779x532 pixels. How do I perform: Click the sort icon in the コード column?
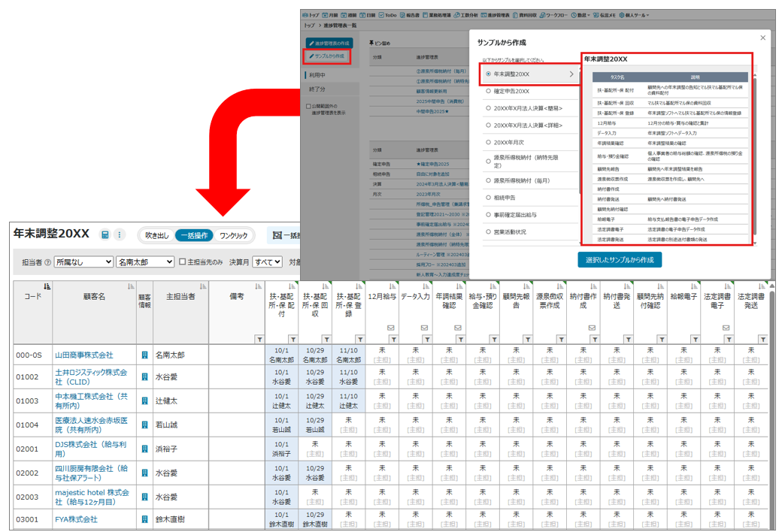coord(47,286)
